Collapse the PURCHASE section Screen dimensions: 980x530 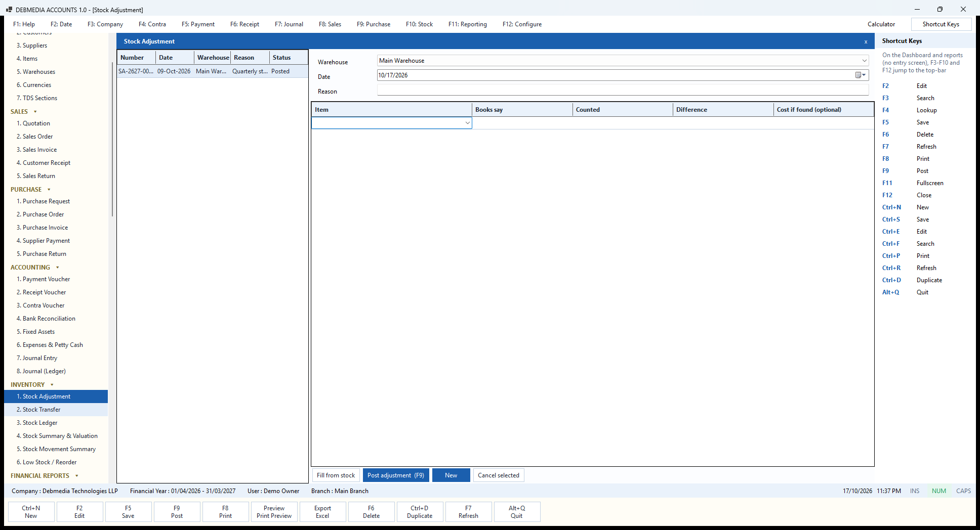click(x=49, y=190)
